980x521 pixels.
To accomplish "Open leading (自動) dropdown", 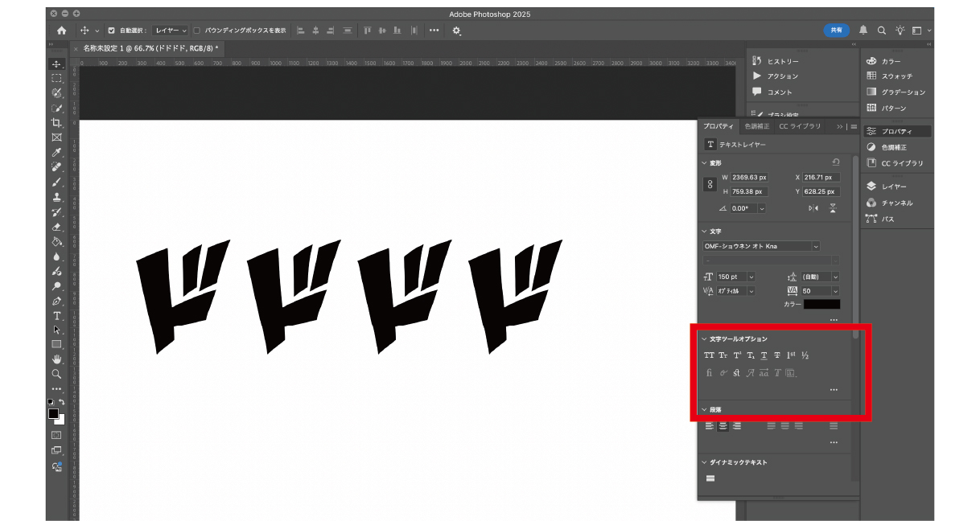I will click(835, 277).
